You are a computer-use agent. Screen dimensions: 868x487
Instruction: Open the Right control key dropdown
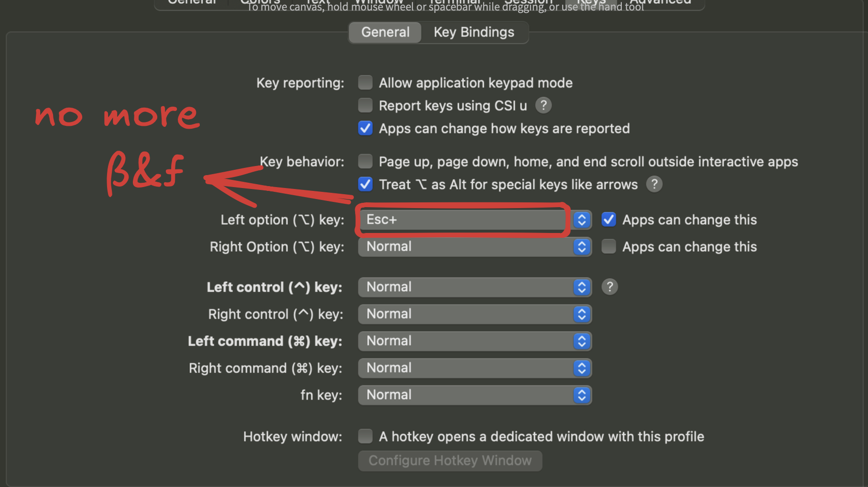coord(475,314)
